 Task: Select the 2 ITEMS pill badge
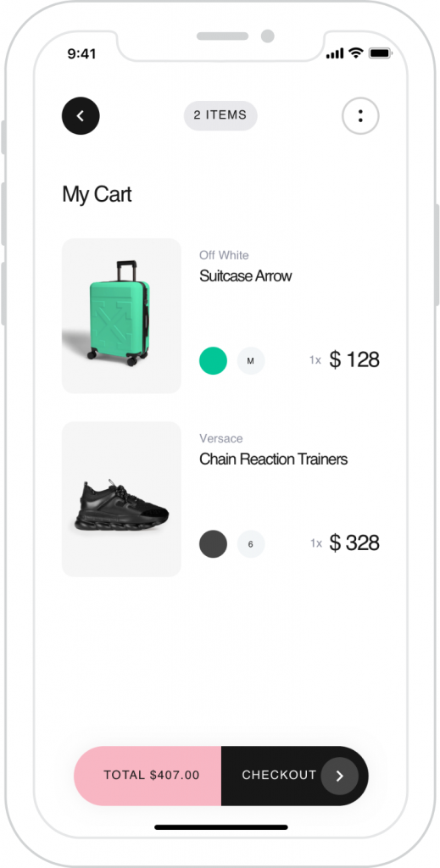click(220, 115)
